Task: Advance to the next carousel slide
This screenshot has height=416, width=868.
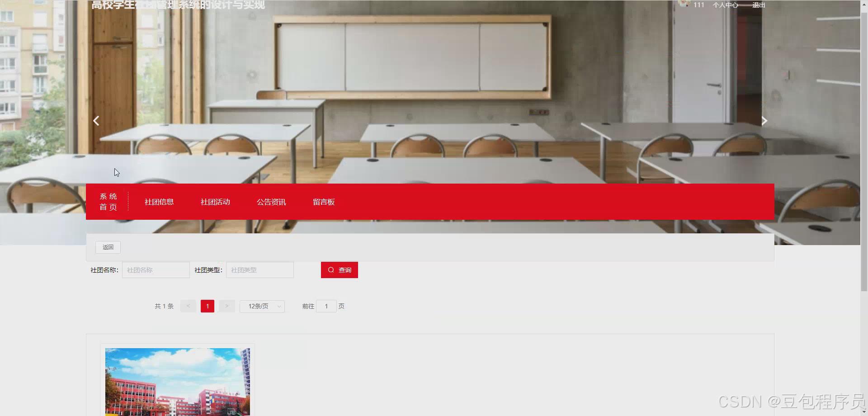Action: point(764,121)
